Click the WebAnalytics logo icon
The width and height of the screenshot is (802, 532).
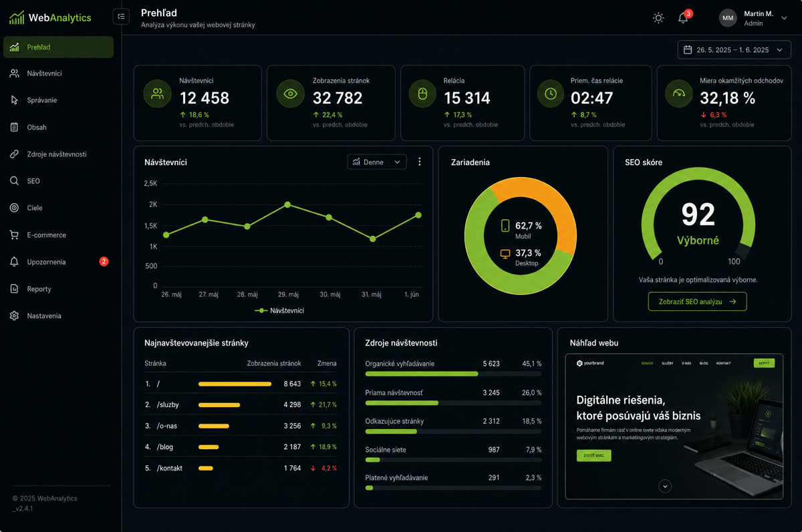(17, 17)
